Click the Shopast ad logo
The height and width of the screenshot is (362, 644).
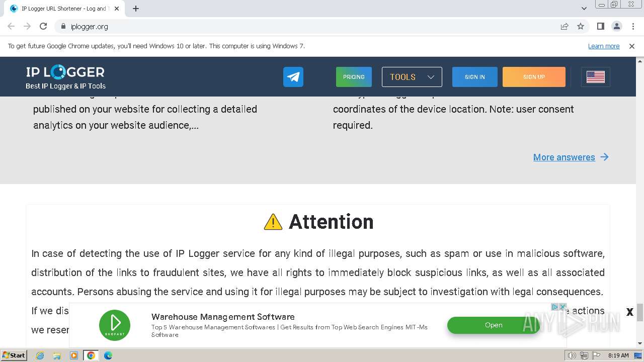tap(115, 325)
